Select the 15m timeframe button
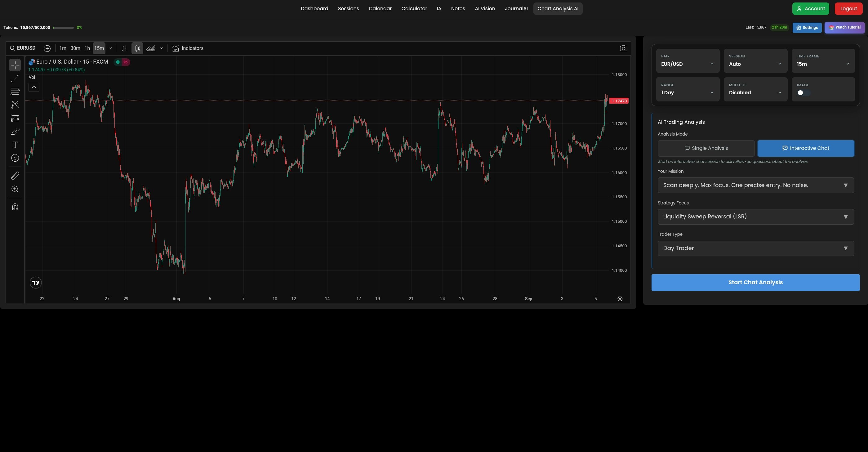The image size is (868, 452). 99,48
